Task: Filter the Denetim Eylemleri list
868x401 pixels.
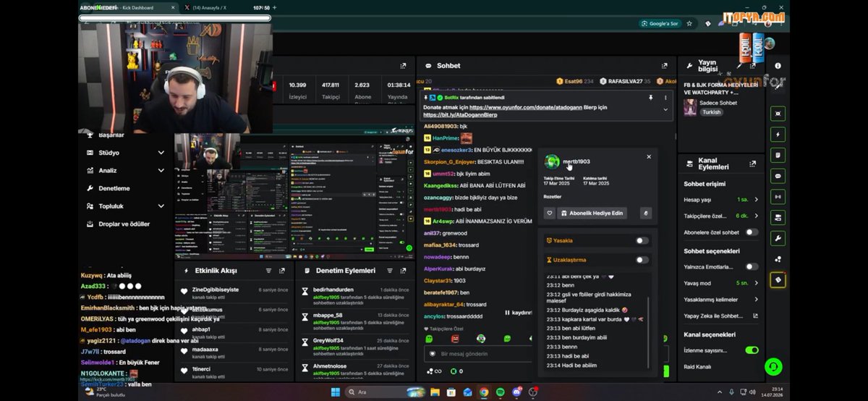Action: coord(390,271)
